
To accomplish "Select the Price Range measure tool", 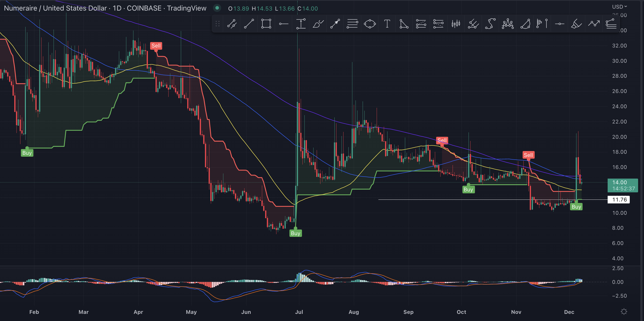I will click(301, 24).
